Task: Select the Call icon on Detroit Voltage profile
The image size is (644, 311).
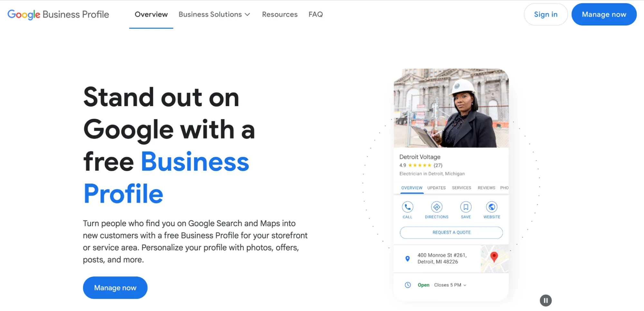Action: pyautogui.click(x=408, y=207)
